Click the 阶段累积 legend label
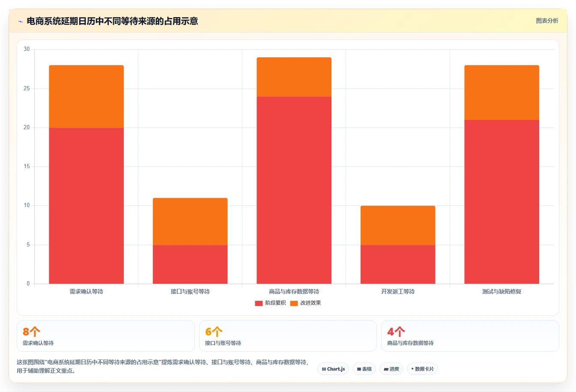The width and height of the screenshot is (576, 392). pyautogui.click(x=275, y=303)
